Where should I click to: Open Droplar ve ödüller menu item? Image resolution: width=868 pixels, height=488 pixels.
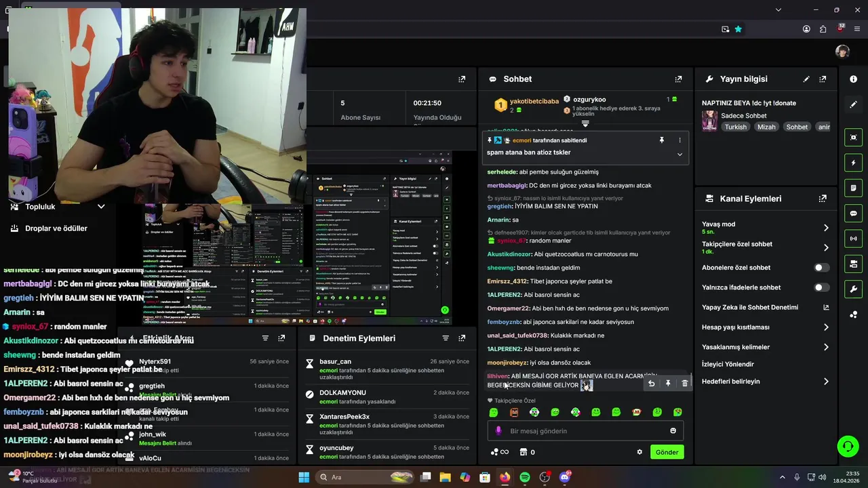coord(56,228)
